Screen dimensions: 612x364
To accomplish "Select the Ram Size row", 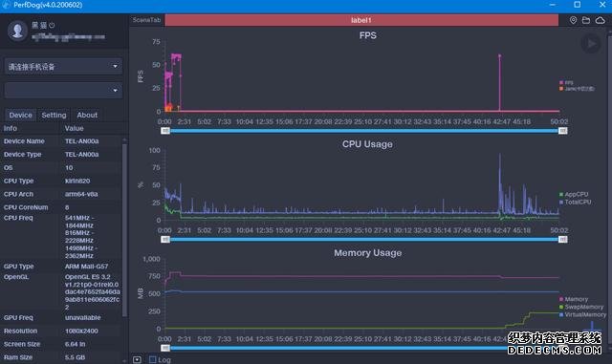I will pos(61,357).
